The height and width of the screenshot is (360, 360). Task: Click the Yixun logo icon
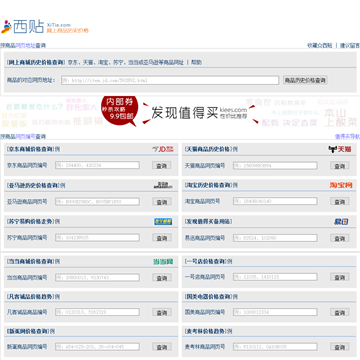coord(341,221)
